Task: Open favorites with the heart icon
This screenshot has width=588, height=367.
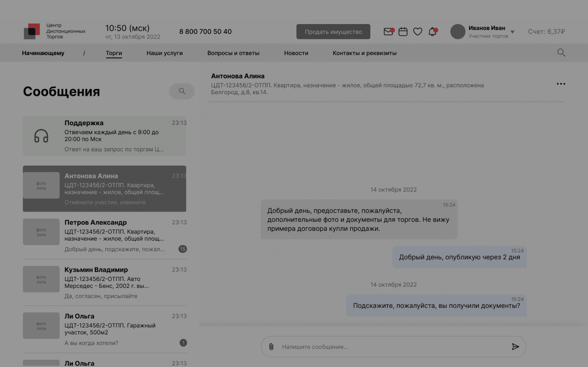Action: [x=417, y=32]
